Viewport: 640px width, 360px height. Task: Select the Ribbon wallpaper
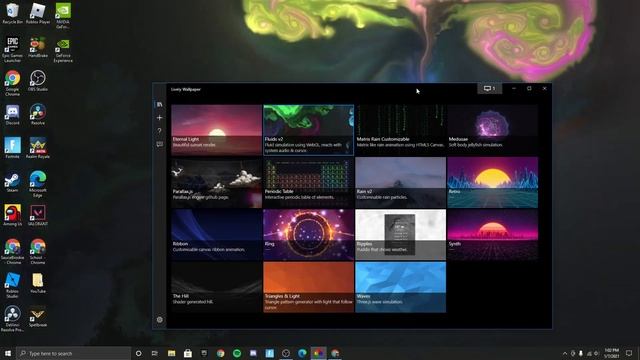click(x=216, y=235)
